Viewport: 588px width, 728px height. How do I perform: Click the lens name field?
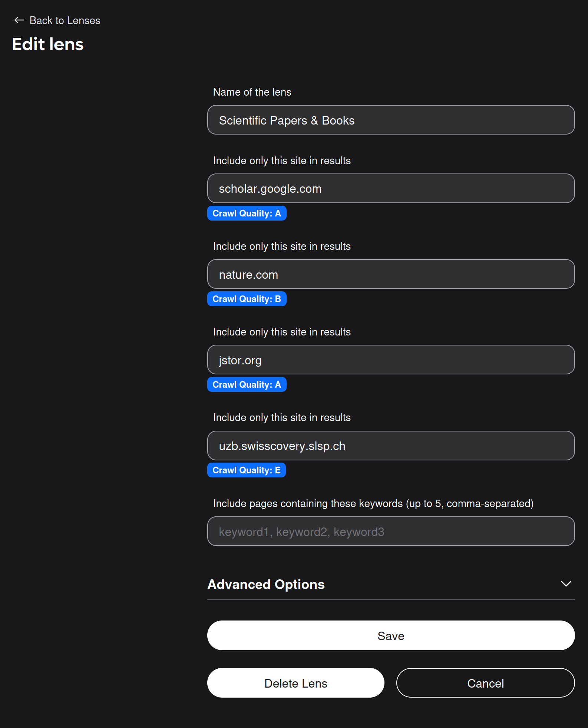tap(391, 120)
